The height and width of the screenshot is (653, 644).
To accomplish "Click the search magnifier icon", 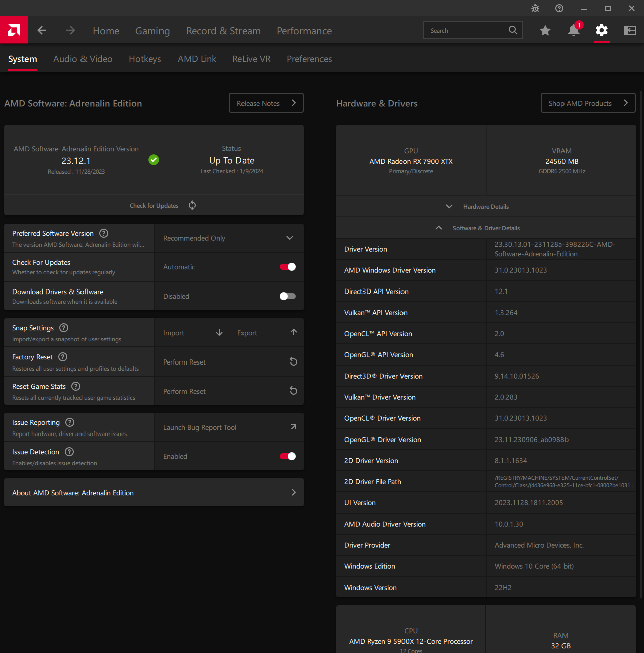I will (513, 30).
